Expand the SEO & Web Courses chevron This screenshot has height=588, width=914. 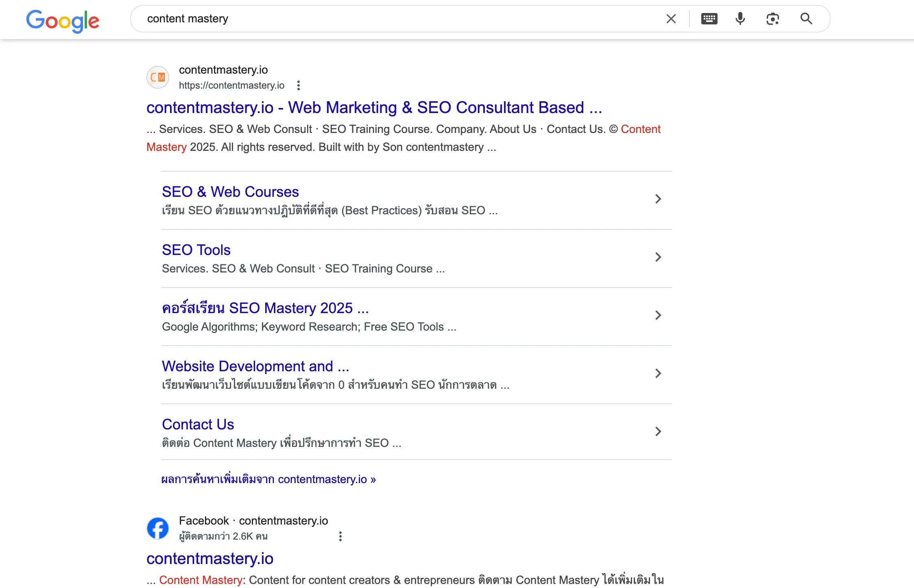(658, 199)
